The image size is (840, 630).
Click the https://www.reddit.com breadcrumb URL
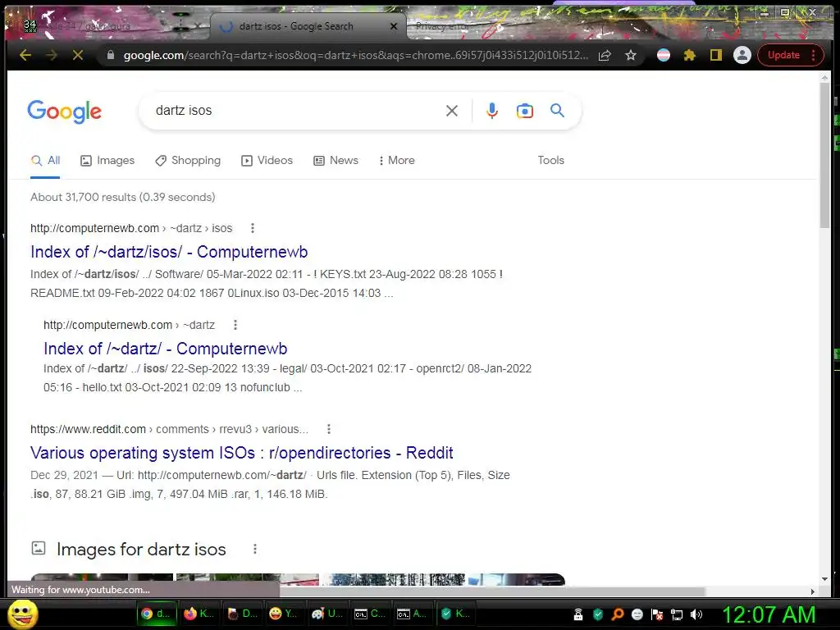tap(169, 430)
